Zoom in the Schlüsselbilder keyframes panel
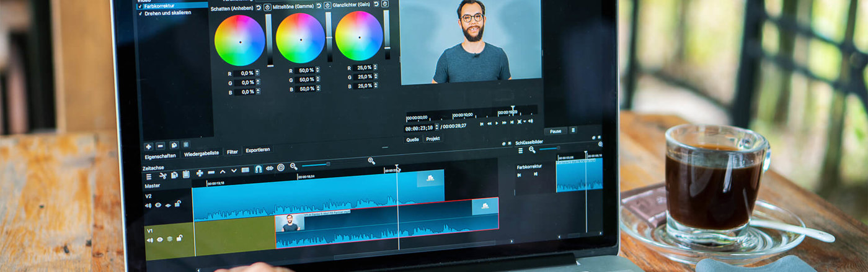 coord(600,144)
